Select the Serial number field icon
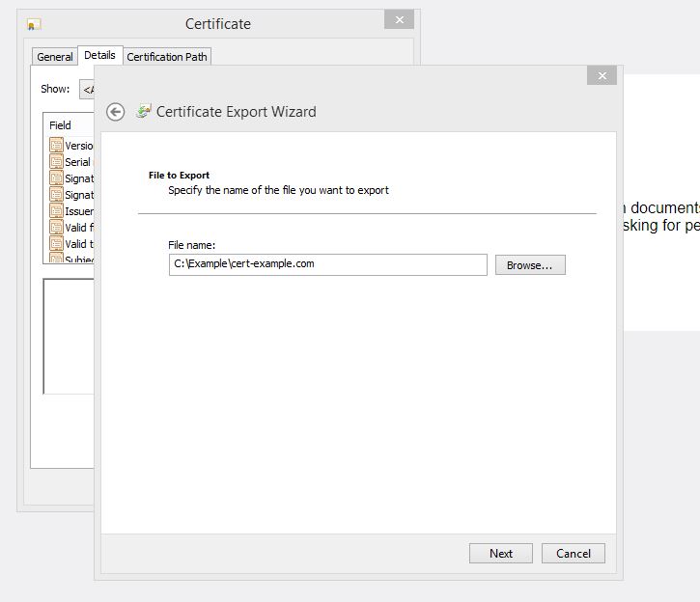The width and height of the screenshot is (700, 602). point(57,162)
